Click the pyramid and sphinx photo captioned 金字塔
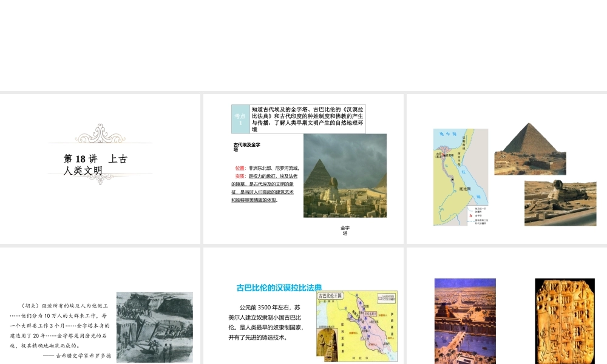 tap(345, 175)
